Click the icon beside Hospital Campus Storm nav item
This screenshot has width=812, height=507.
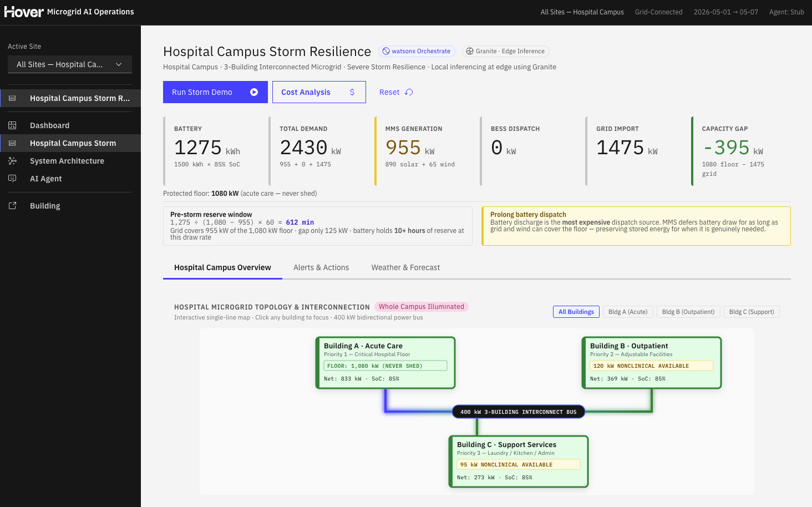click(x=12, y=143)
